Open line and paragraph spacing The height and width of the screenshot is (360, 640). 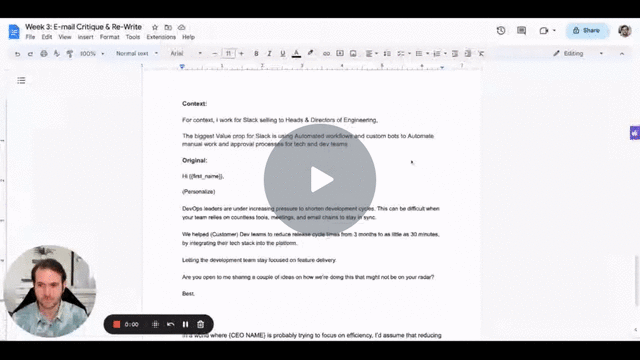387,53
